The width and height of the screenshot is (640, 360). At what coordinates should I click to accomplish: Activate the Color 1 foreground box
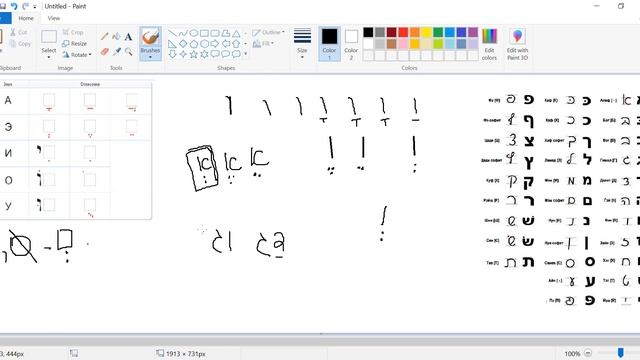329,44
